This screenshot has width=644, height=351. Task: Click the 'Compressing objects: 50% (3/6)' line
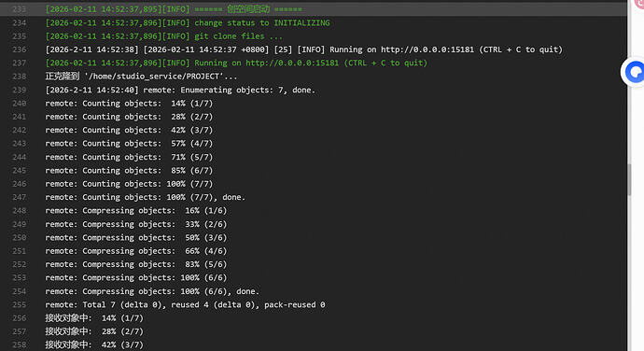[x=136, y=237]
